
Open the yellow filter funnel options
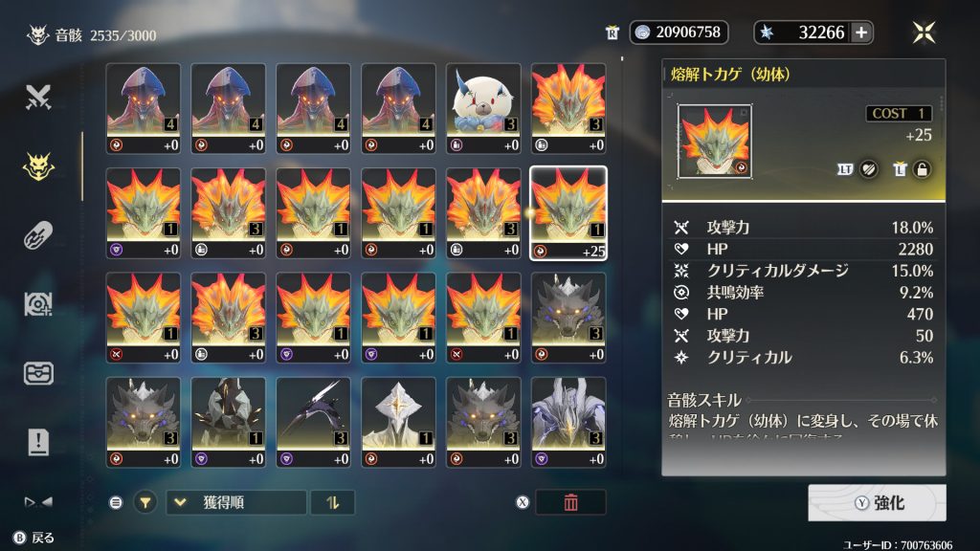(145, 502)
